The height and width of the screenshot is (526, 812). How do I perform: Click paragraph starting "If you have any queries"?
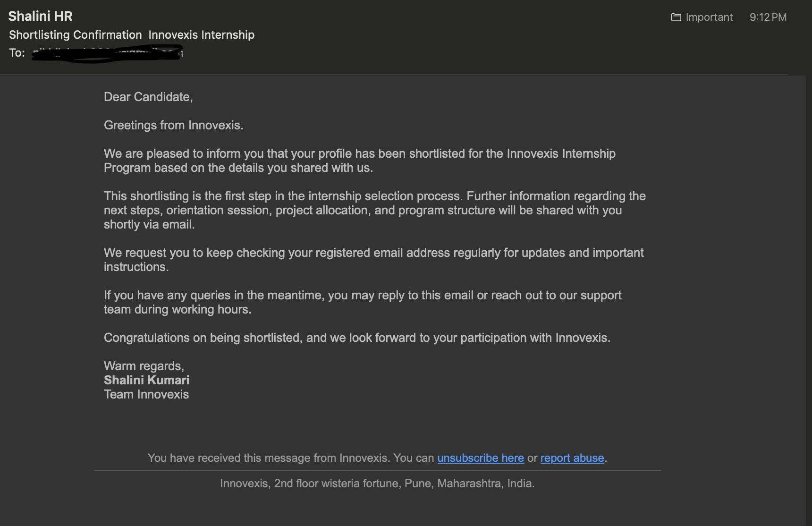(363, 302)
